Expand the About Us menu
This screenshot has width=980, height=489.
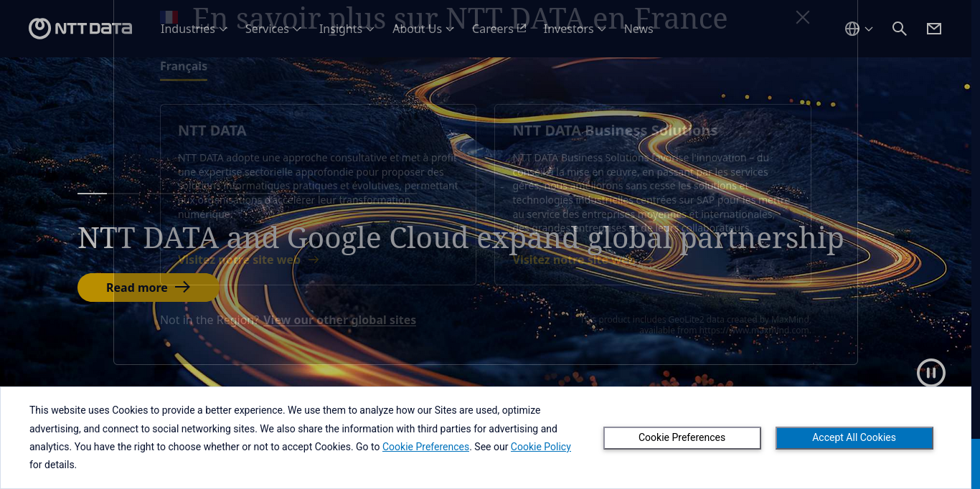coord(423,29)
